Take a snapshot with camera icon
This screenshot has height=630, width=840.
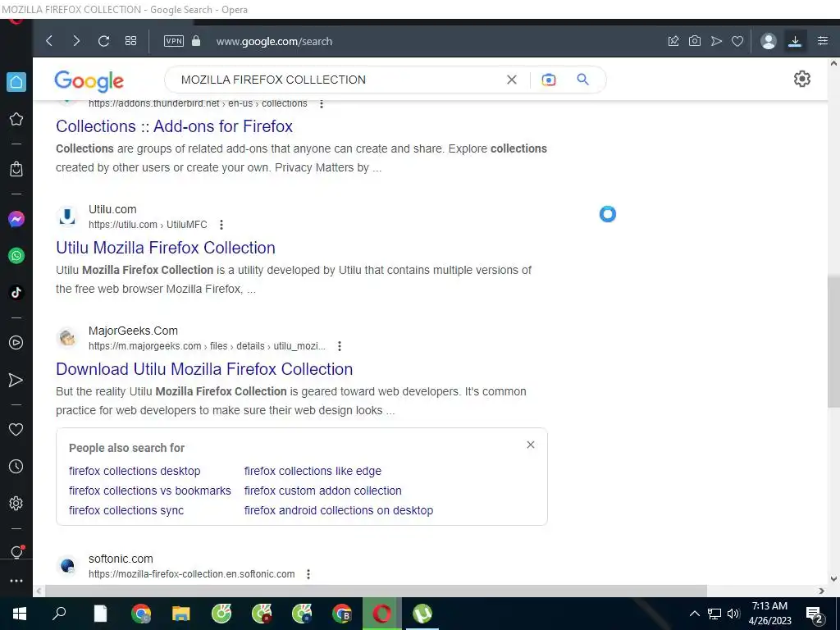pos(695,41)
